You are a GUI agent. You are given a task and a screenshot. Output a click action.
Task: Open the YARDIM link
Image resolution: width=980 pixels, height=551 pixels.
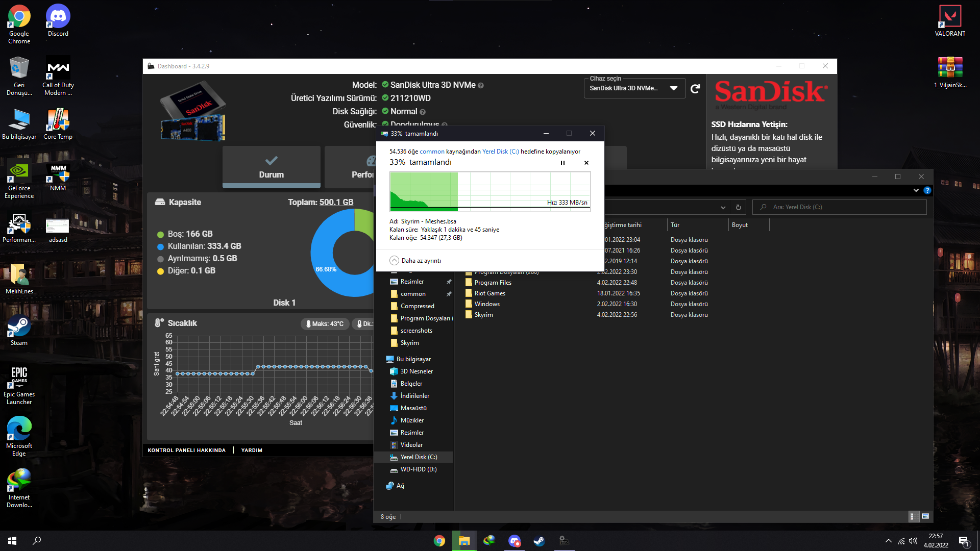click(x=251, y=450)
